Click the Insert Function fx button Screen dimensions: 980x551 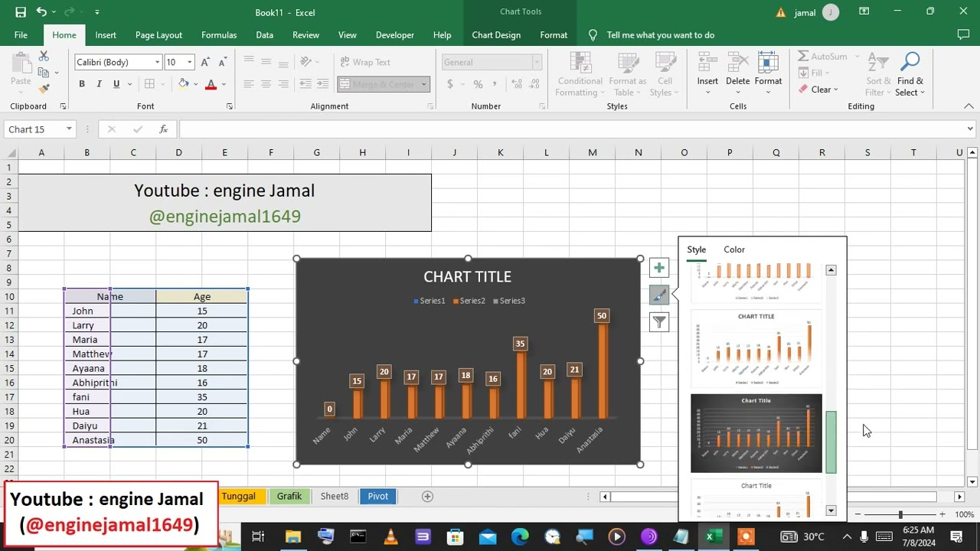tap(164, 129)
